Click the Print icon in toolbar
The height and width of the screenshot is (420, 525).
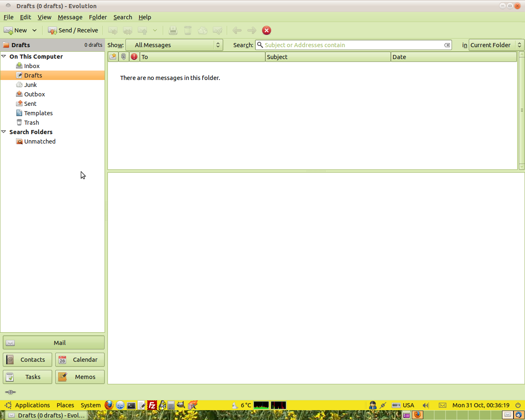(x=173, y=30)
